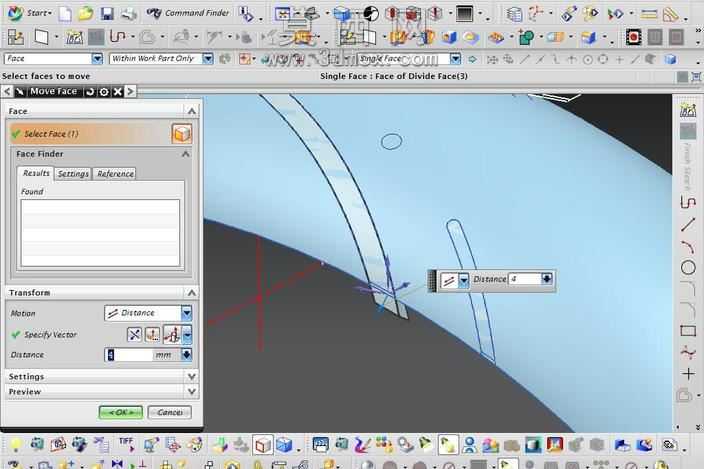Select the half-filled circle rendering icon in top toolbar
704x469 pixels.
[x=371, y=14]
